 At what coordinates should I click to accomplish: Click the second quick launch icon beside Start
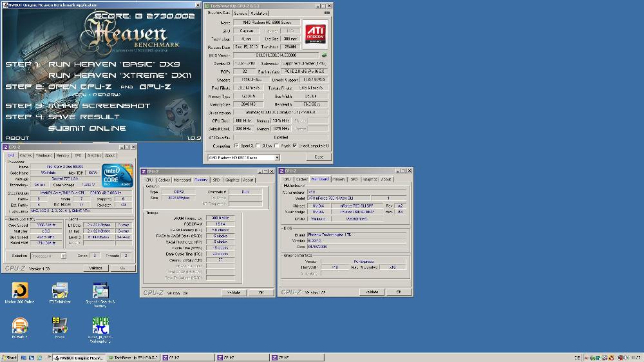(32, 358)
